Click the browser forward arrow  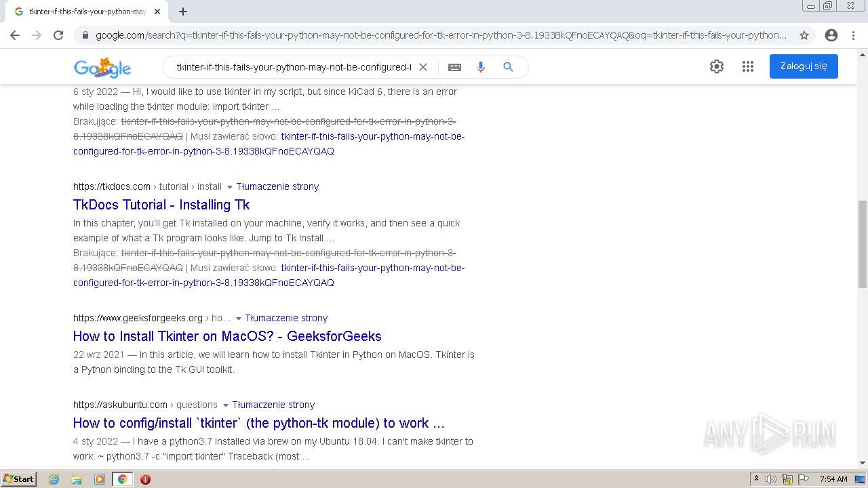(37, 35)
